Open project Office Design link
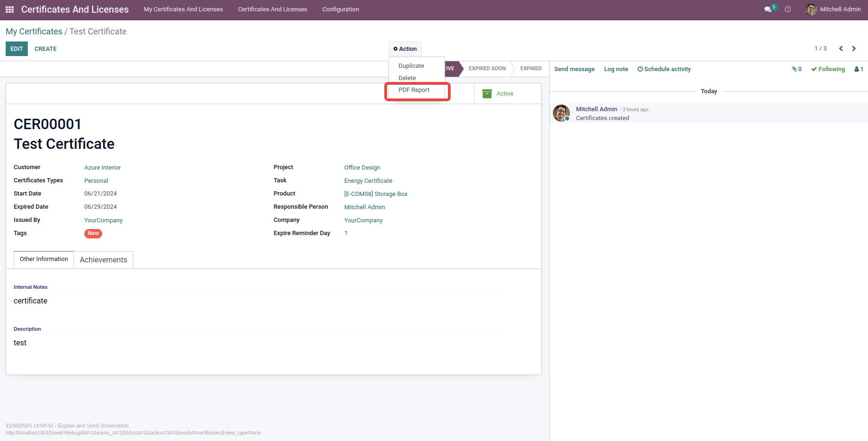The height and width of the screenshot is (441, 868). pyautogui.click(x=362, y=168)
